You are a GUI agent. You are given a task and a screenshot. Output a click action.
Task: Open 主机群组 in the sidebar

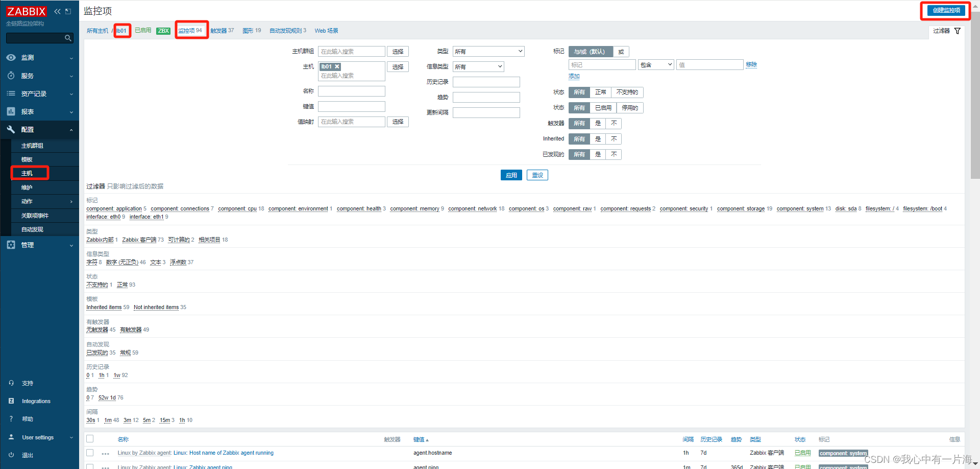tap(32, 146)
